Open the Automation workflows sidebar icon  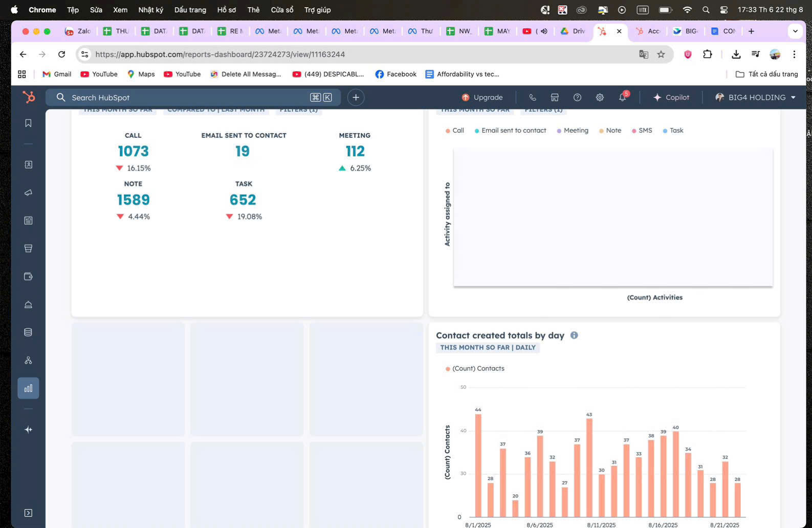click(28, 361)
